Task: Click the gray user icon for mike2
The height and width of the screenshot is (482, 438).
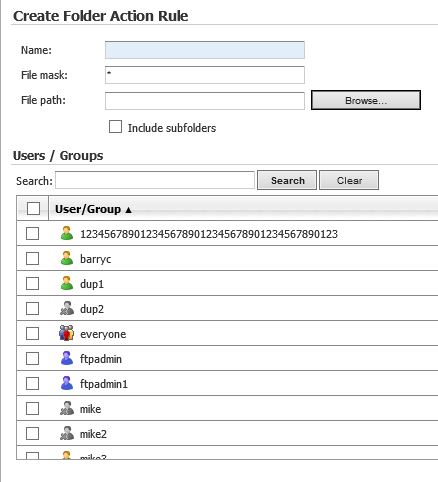Action: click(x=67, y=433)
